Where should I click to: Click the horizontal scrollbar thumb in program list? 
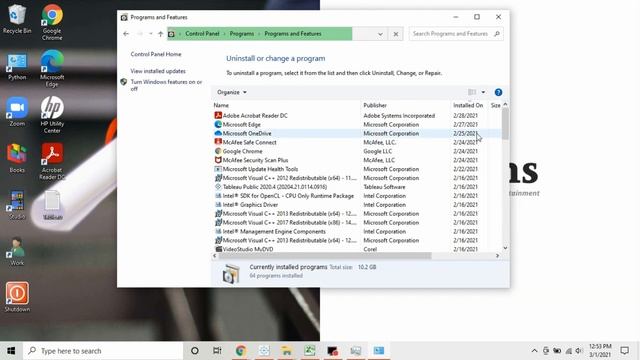pos(324,256)
